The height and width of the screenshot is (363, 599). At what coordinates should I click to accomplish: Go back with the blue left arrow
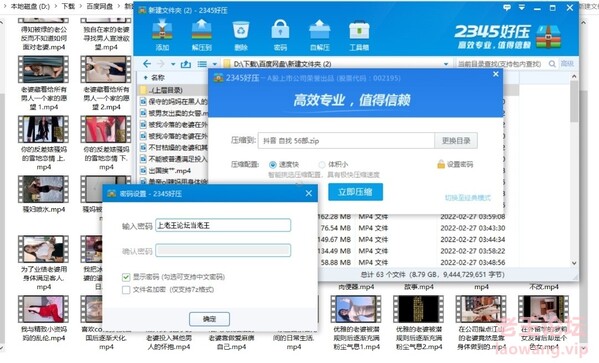147,64
